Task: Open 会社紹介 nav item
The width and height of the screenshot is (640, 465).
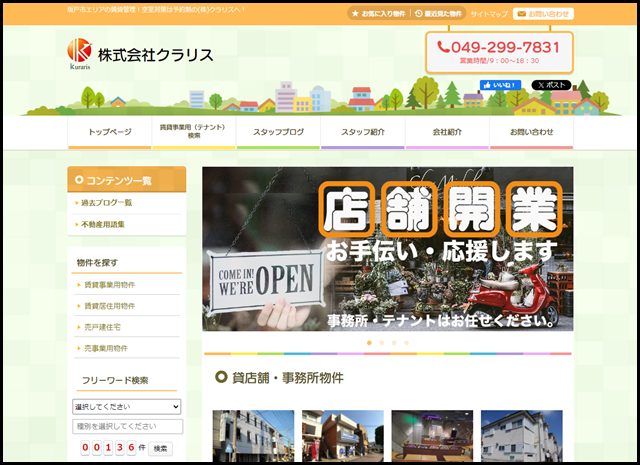Action: tap(447, 133)
